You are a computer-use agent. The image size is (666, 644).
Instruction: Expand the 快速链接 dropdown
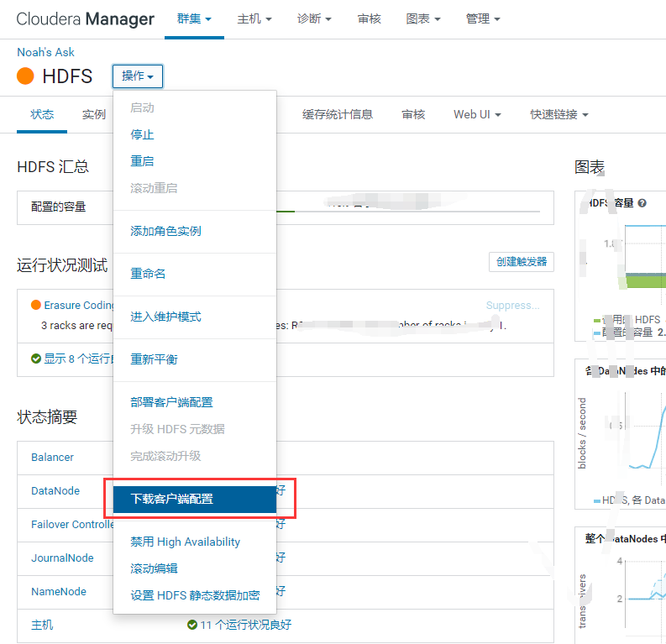[x=559, y=115]
